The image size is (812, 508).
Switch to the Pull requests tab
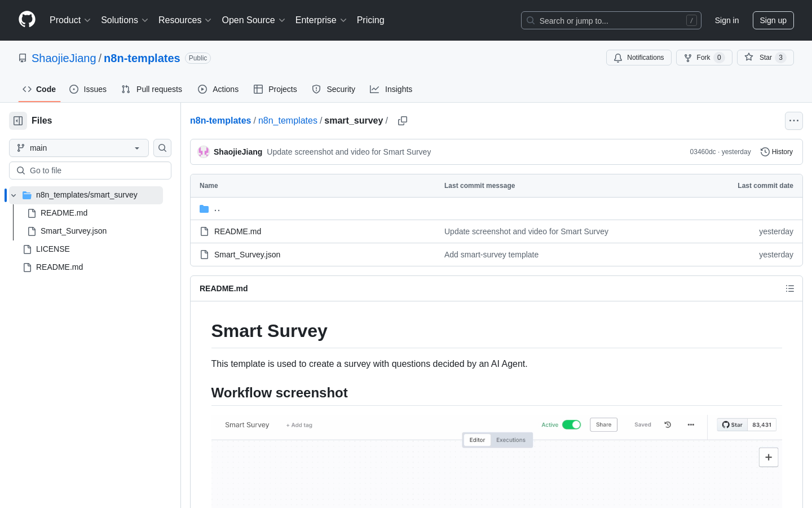tap(152, 89)
